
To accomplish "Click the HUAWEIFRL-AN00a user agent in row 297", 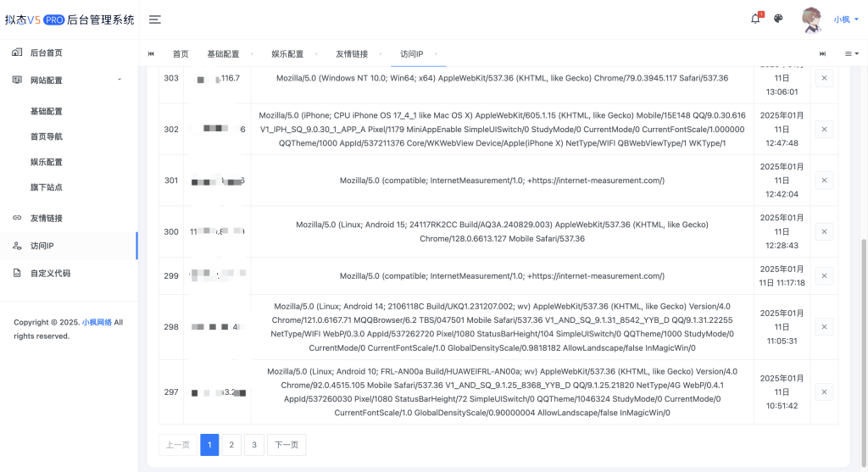I will (502, 391).
